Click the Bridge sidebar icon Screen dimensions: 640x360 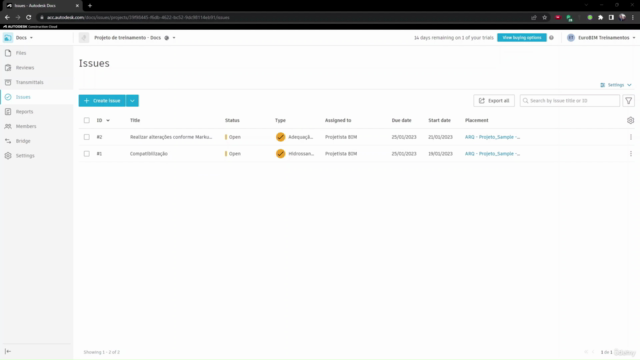8,141
